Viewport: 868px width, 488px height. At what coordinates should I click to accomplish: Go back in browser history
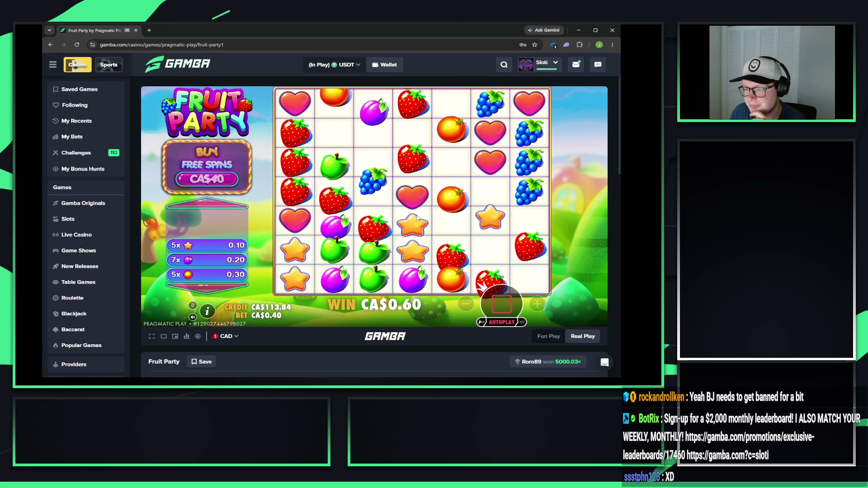click(x=51, y=45)
